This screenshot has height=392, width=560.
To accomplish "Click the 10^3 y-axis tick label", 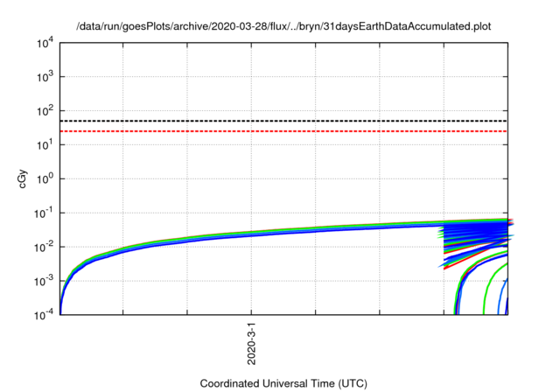I will (x=45, y=77).
